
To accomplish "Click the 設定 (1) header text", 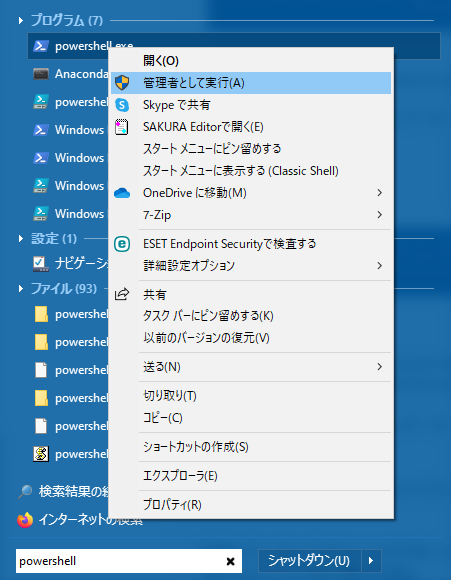I will [54, 239].
